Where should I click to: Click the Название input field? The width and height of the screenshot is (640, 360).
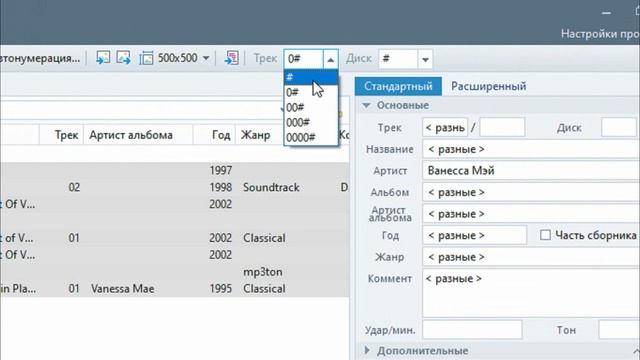pyautogui.click(x=531, y=149)
